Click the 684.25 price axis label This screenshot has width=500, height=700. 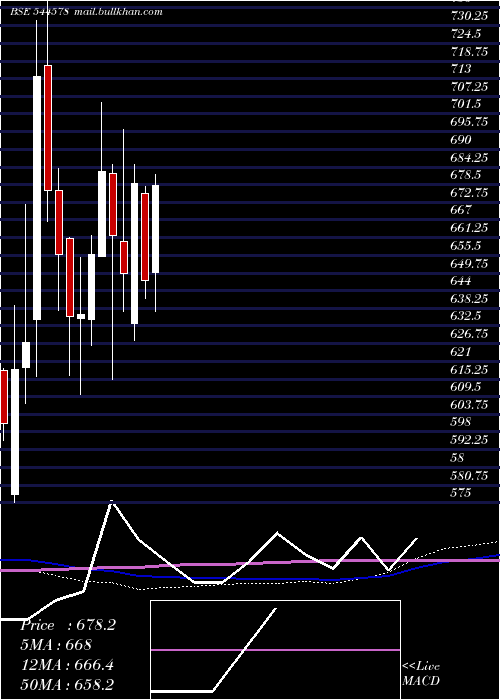click(469, 158)
